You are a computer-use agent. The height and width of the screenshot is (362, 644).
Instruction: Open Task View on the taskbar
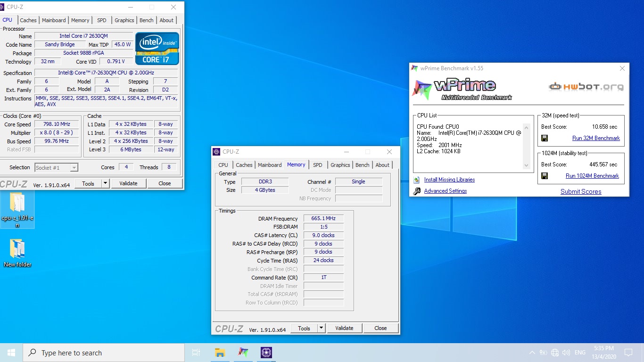(x=196, y=353)
